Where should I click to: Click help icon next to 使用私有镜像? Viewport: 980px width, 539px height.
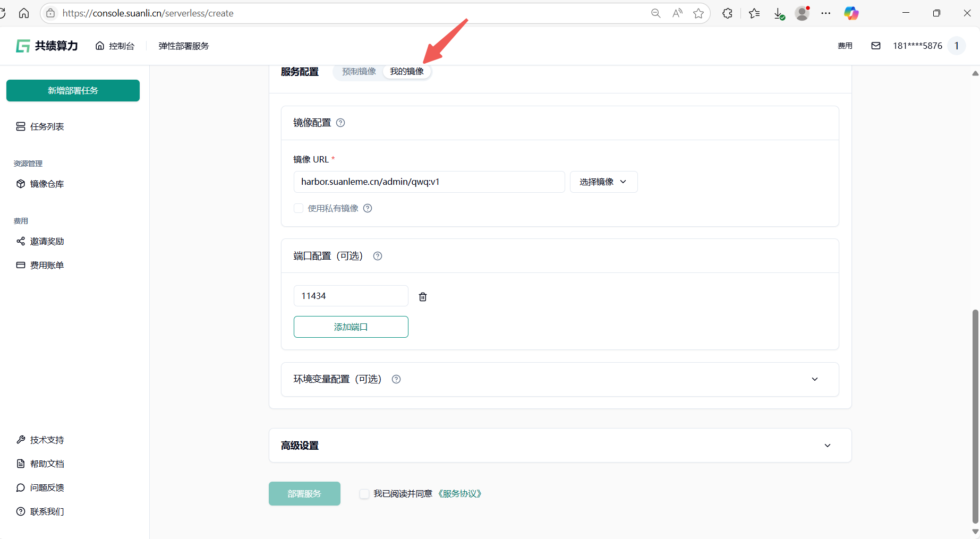tap(368, 208)
